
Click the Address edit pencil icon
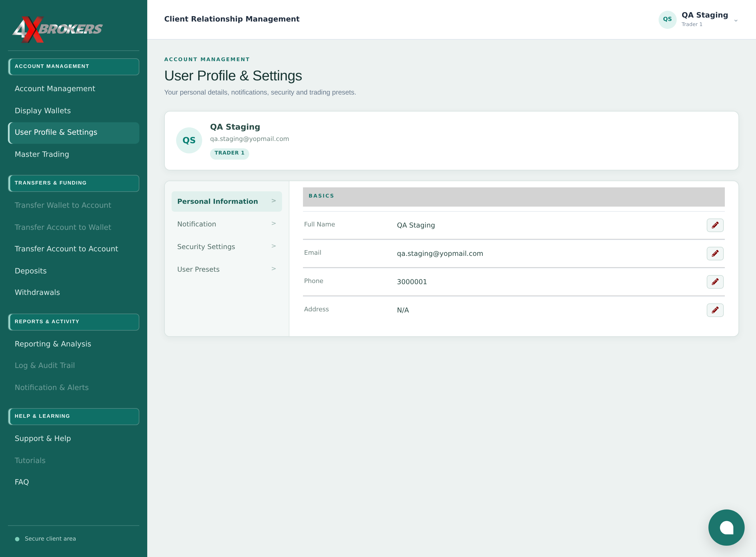coord(715,310)
